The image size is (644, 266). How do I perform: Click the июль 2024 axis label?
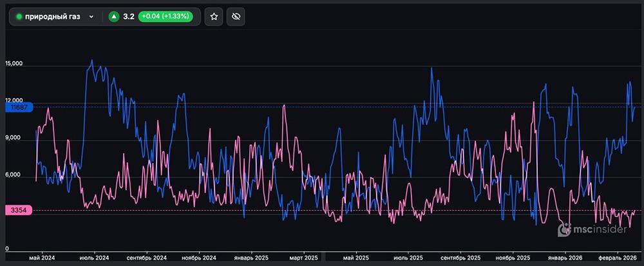pos(94,258)
